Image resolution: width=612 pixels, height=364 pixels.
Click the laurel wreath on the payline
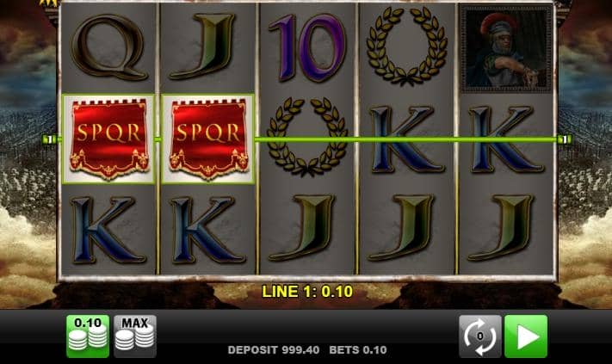[307, 137]
